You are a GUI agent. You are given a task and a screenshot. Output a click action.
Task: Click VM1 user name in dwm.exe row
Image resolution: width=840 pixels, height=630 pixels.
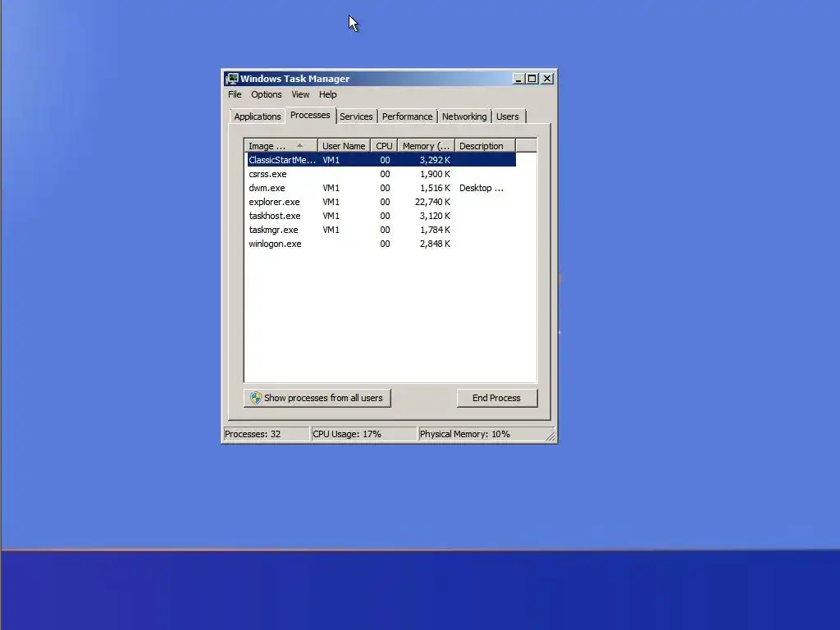[331, 188]
